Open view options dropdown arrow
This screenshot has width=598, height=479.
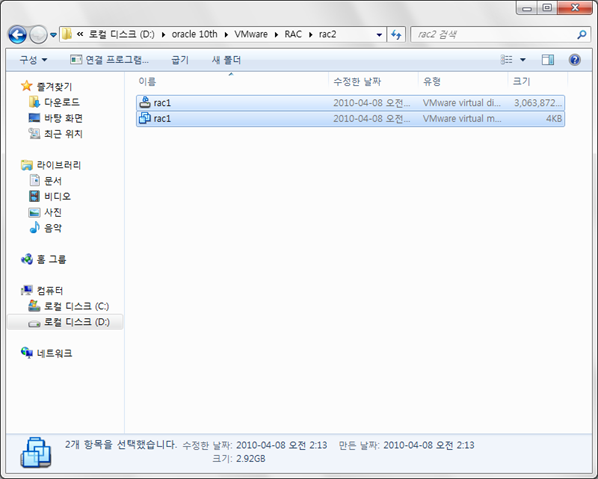click(523, 60)
